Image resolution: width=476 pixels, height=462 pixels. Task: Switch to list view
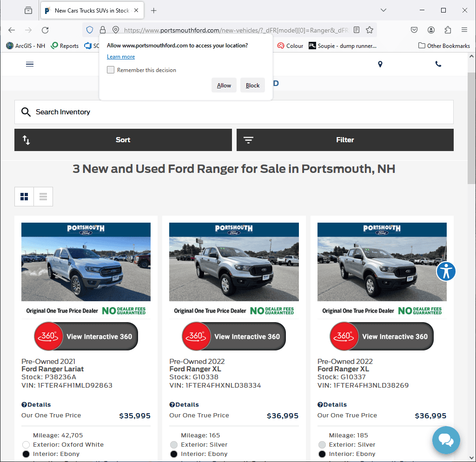click(43, 197)
